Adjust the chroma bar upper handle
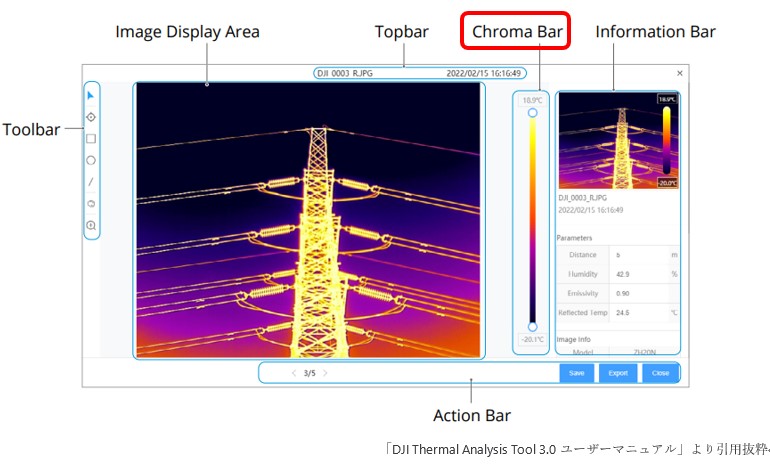The image size is (770, 476). (x=532, y=113)
